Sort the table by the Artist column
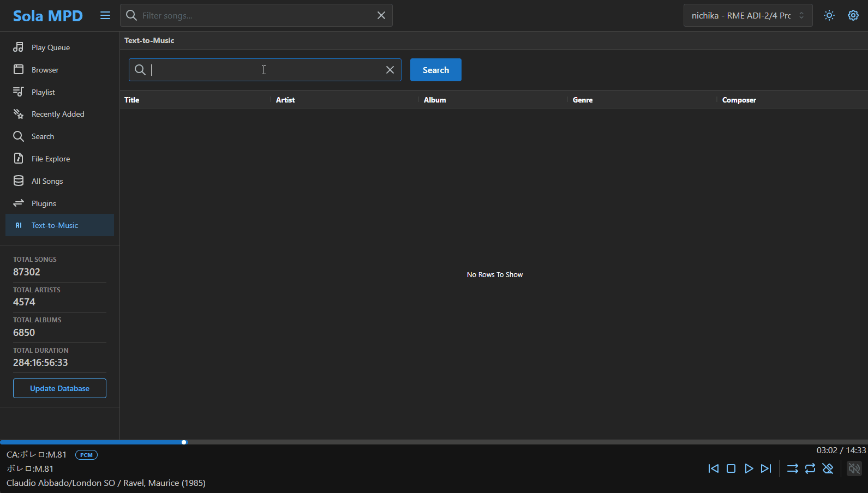Image resolution: width=868 pixels, height=493 pixels. [285, 100]
